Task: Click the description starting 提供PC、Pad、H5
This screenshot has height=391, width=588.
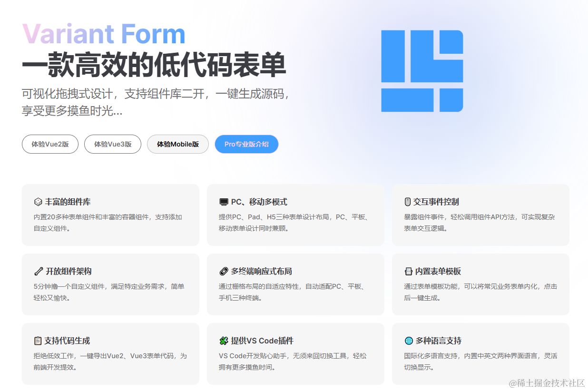Action: [x=294, y=223]
